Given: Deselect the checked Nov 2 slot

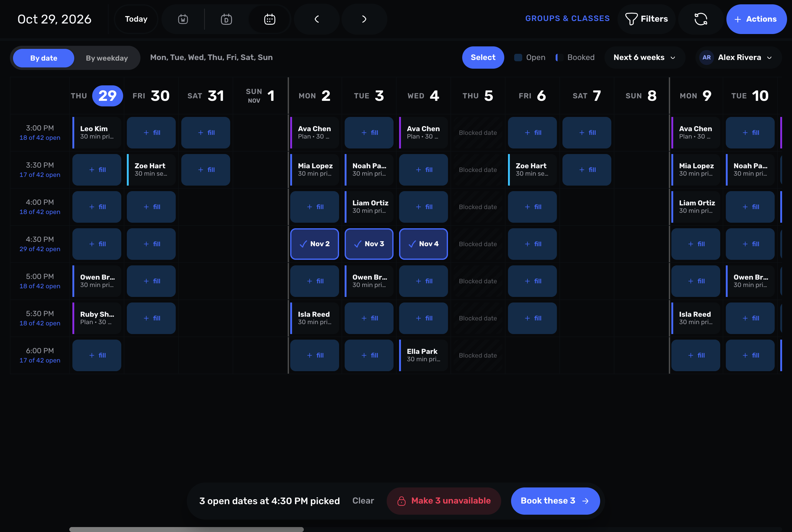Looking at the screenshot, I should (315, 244).
